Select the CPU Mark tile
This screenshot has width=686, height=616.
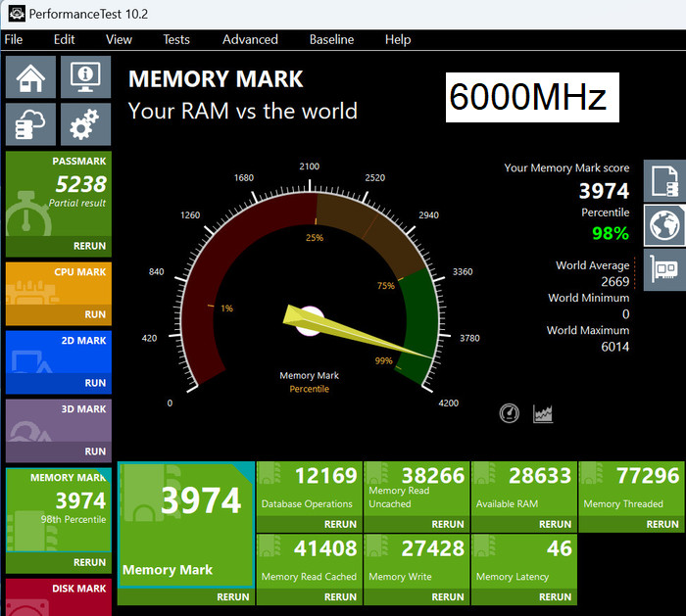tap(59, 284)
